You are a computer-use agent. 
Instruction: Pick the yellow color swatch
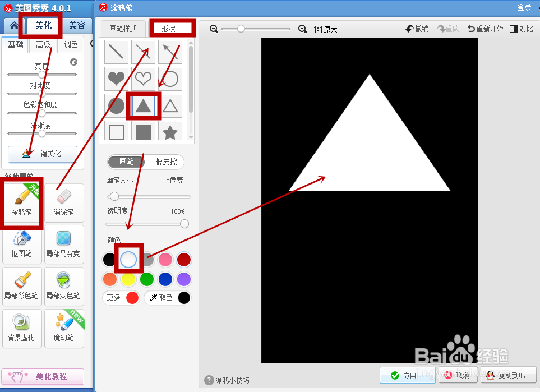point(128,279)
